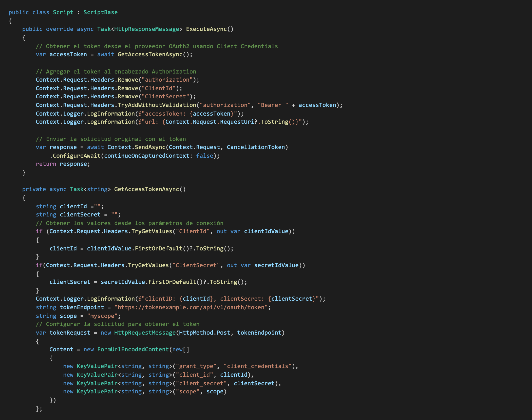Click the "out var clientIdValue" parameter
The image size is (532, 420).
253,231
